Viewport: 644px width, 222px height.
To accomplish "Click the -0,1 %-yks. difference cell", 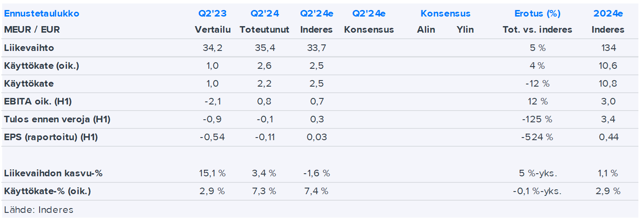I will pyautogui.click(x=537, y=191).
